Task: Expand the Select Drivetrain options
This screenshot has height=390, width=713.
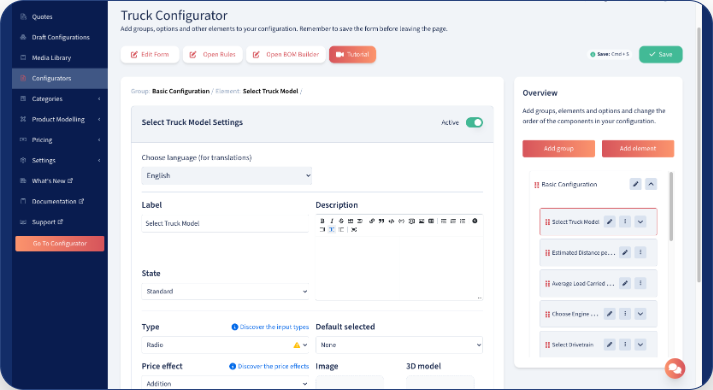Action: (x=640, y=345)
